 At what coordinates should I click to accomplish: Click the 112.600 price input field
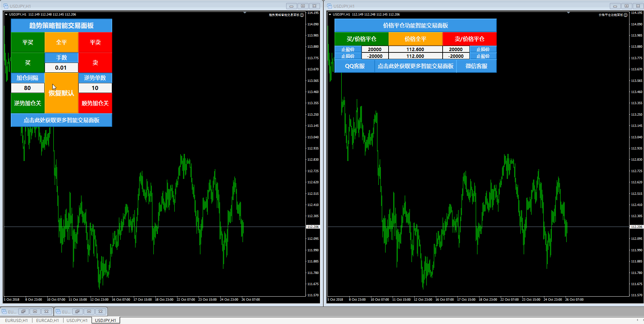(x=415, y=49)
